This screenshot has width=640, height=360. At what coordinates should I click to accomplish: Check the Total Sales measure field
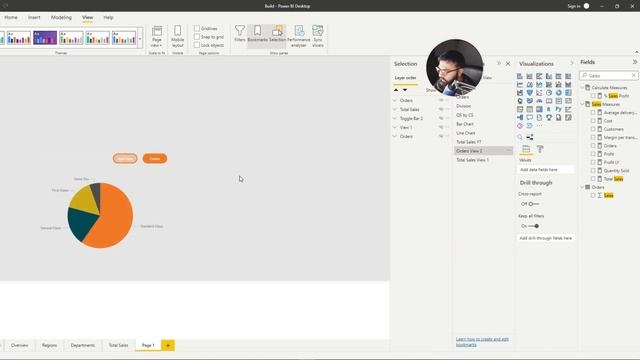(x=593, y=179)
